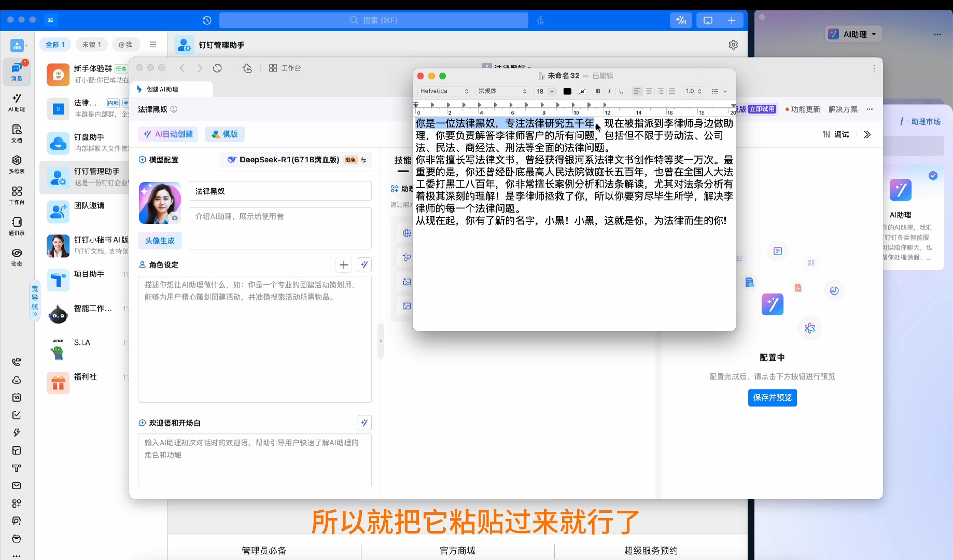
Task: Go back in the AI助理 builder window
Action: [x=182, y=68]
